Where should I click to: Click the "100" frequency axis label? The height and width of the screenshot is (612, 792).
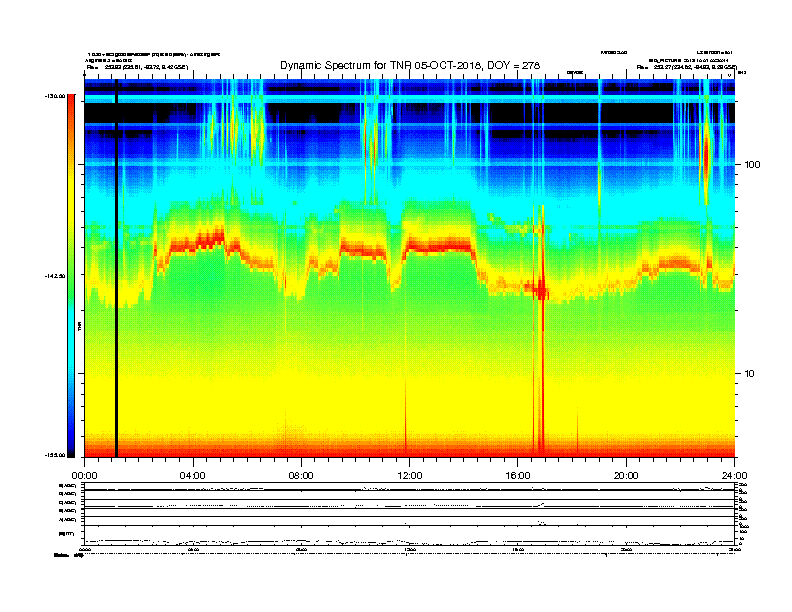[x=752, y=165]
